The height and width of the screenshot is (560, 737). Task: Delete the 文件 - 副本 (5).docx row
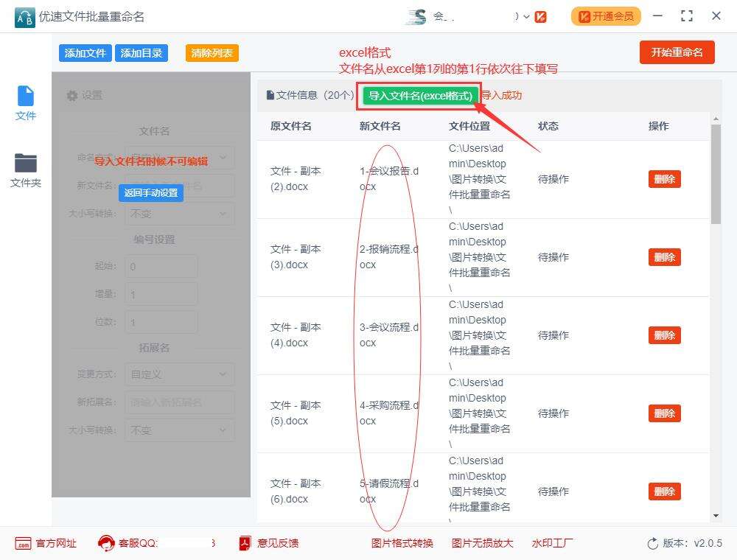(x=665, y=413)
